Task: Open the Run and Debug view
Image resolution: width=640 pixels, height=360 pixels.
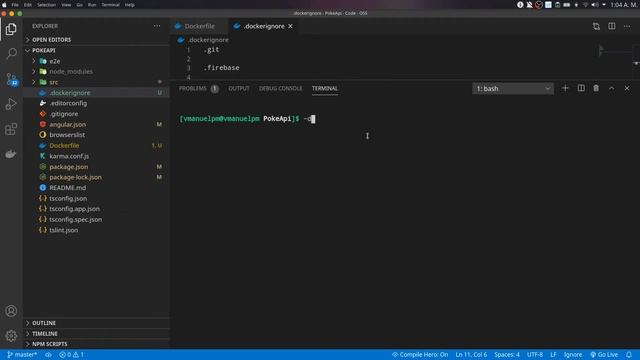Action: pyautogui.click(x=11, y=104)
